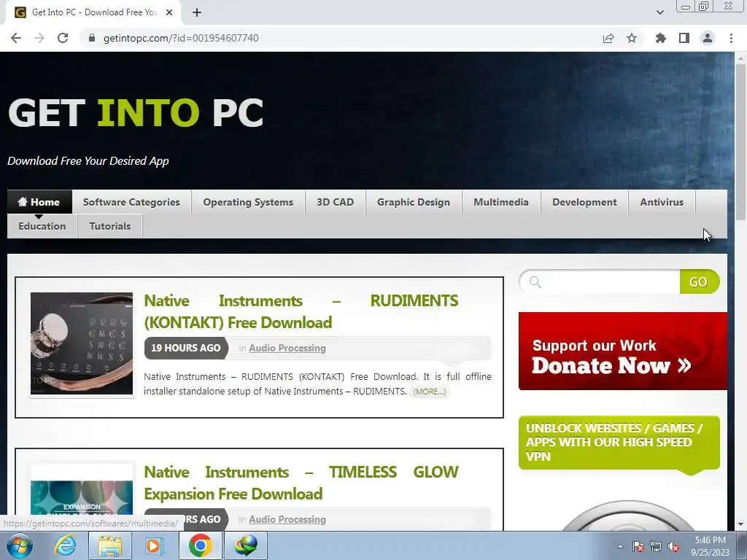Open network tray icon
The image size is (747, 560).
656,546
